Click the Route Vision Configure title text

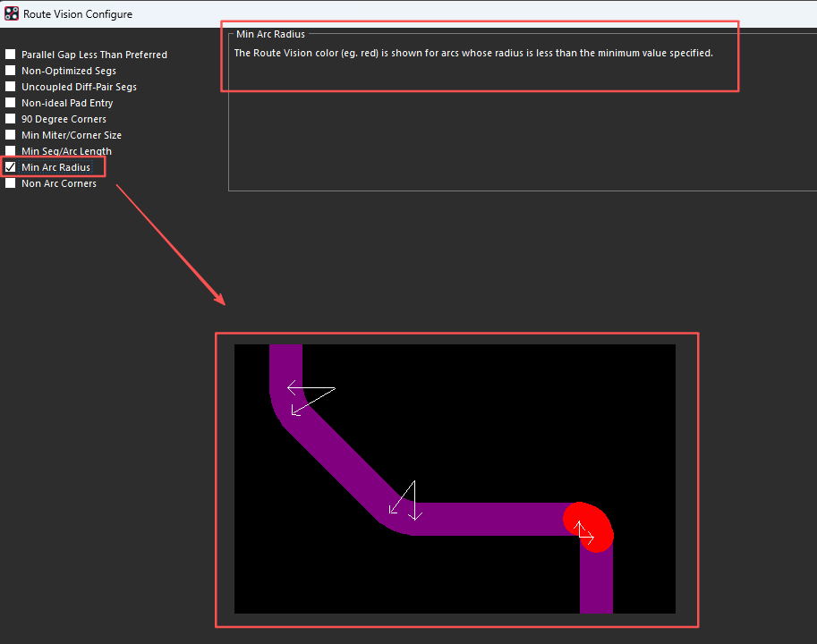(x=78, y=13)
